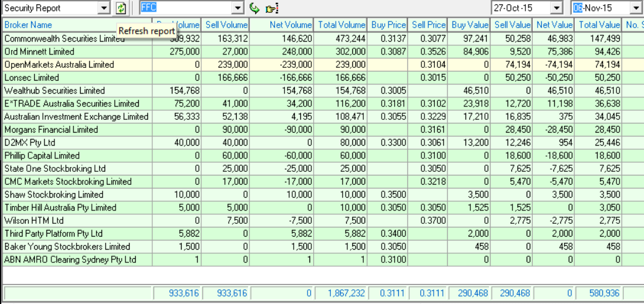Click the Sell Value column header

[x=511, y=25]
